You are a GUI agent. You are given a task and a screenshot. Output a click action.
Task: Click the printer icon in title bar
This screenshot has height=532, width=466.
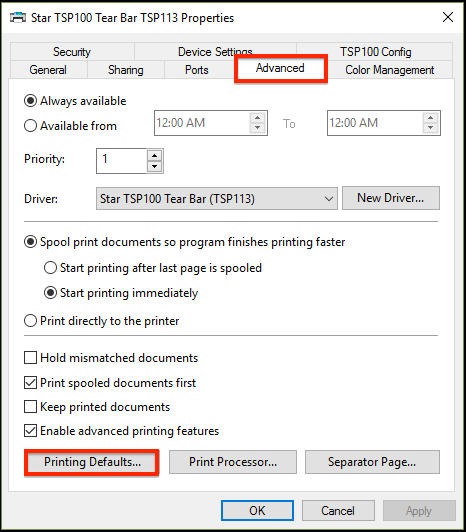[18, 17]
